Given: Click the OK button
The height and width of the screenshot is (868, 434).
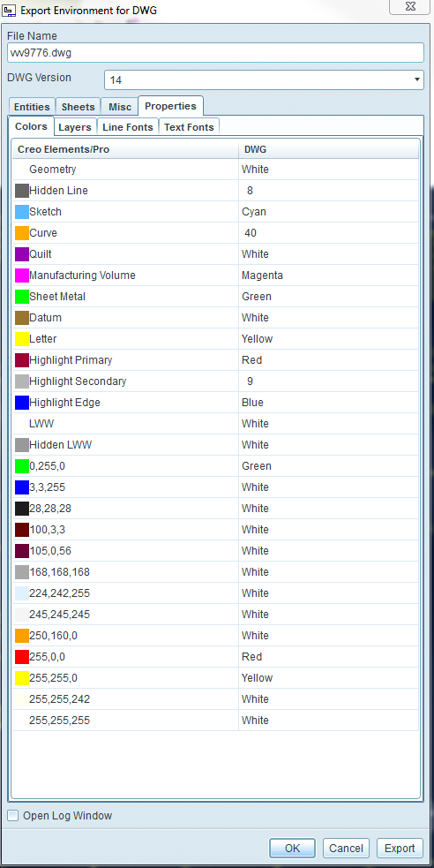Looking at the screenshot, I should 293,848.
